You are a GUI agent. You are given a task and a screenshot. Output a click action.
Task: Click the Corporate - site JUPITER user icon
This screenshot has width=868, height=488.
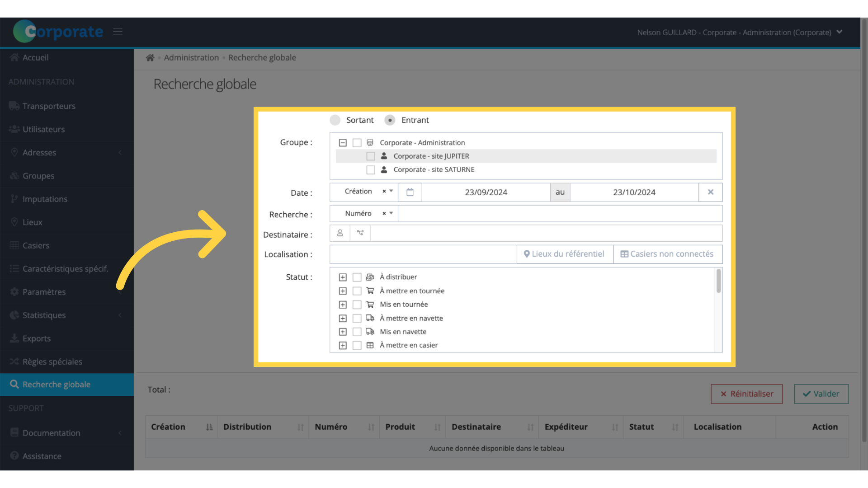pyautogui.click(x=384, y=156)
